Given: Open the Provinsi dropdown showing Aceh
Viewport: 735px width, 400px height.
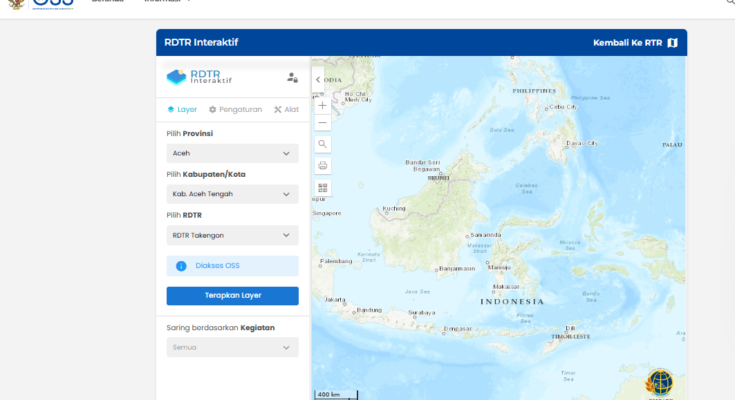Looking at the screenshot, I should [x=232, y=153].
